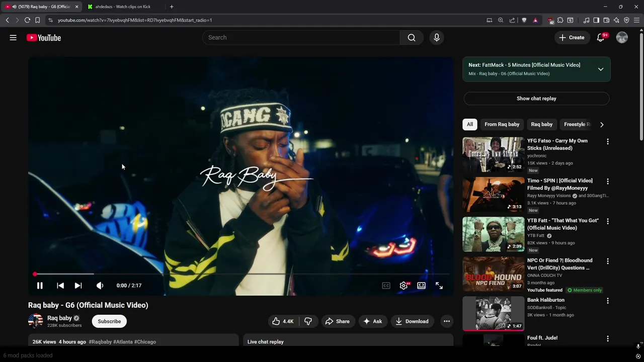
Task: Skip to the next video
Action: (x=78, y=286)
